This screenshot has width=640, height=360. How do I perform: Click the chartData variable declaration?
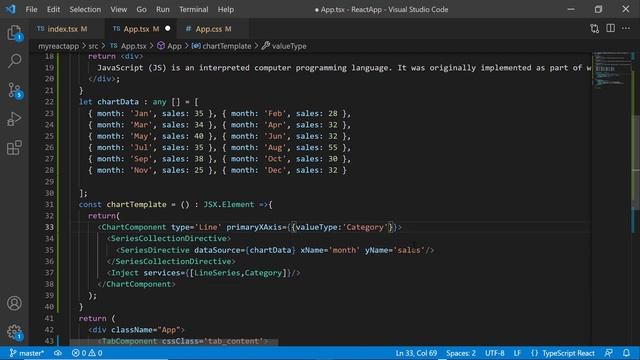[x=118, y=102]
